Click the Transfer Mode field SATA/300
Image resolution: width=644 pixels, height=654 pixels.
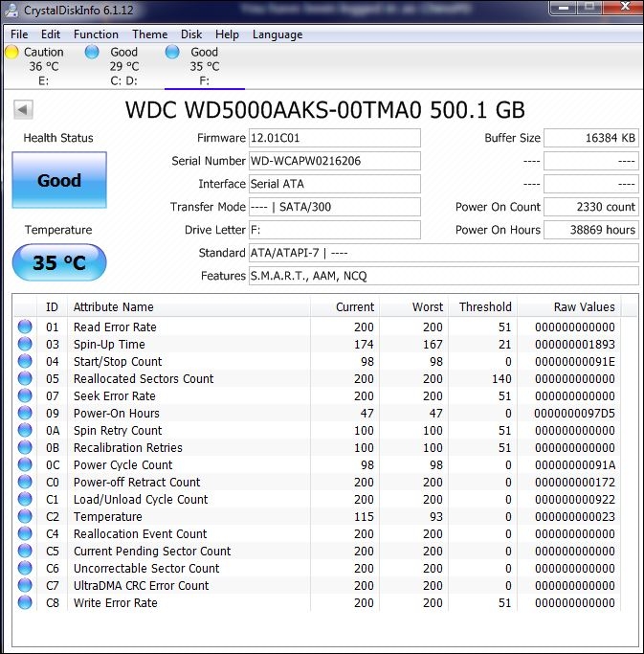[335, 207]
